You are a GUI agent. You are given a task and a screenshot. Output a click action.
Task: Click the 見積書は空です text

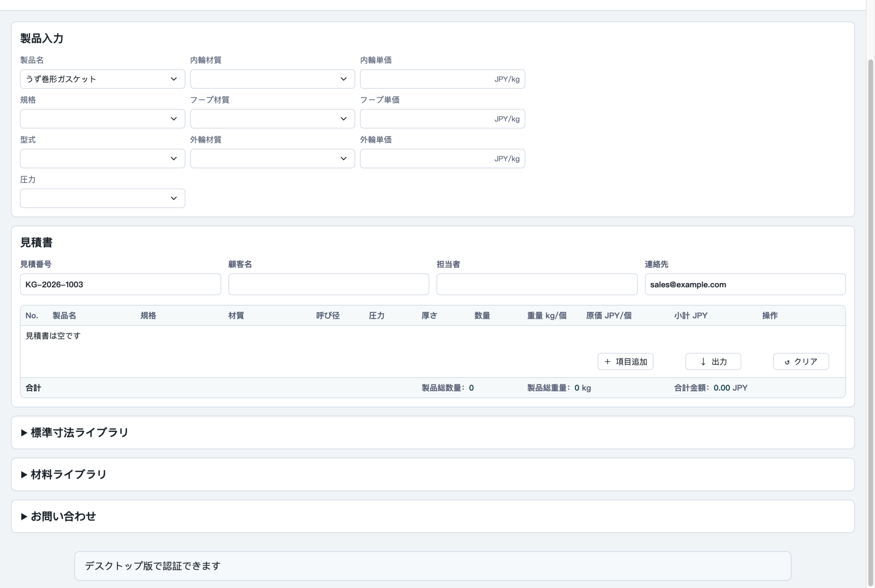(x=53, y=336)
